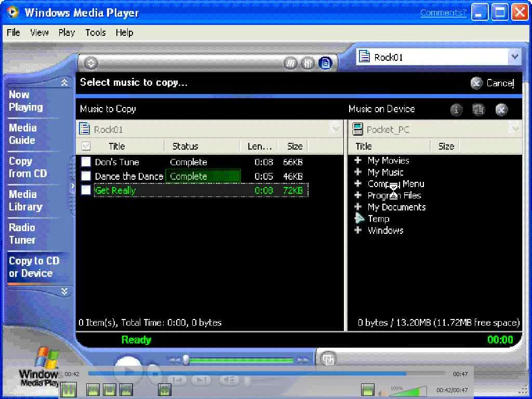The height and width of the screenshot is (399, 532).
Task: Switch to compact skin mode icon
Action: 328,359
